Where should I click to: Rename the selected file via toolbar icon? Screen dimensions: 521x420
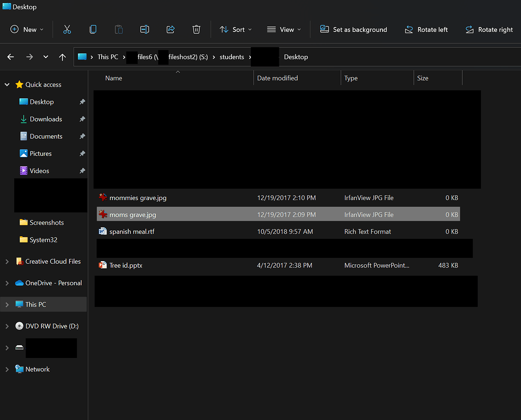pos(144,29)
